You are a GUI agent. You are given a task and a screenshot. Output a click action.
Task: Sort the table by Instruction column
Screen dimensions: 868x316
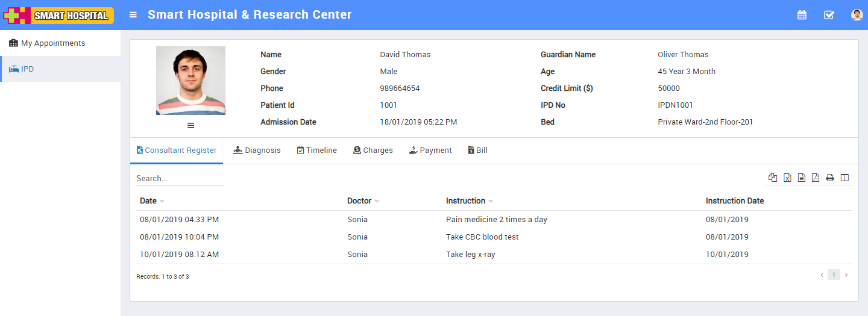[x=465, y=201]
